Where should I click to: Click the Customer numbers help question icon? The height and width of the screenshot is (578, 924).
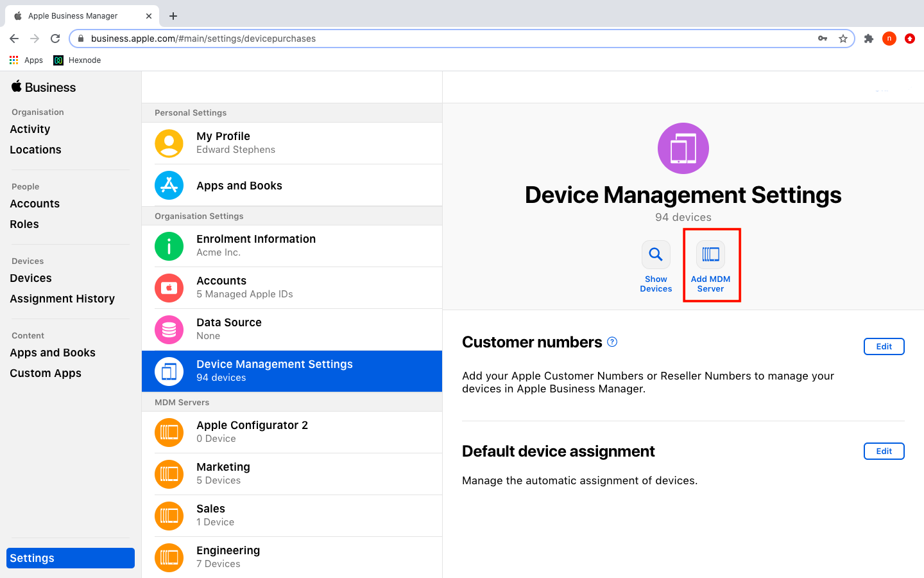coord(612,342)
